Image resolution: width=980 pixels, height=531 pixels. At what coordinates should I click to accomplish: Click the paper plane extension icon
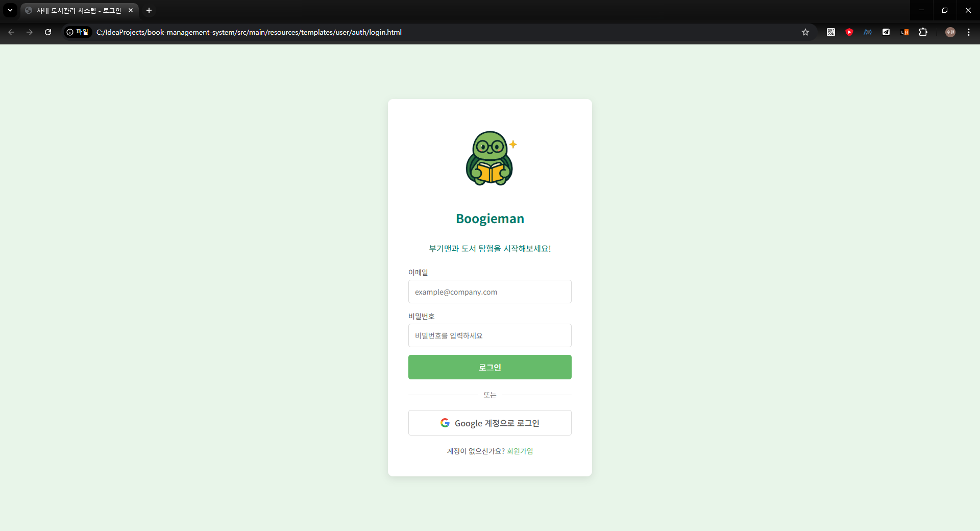[x=886, y=32]
